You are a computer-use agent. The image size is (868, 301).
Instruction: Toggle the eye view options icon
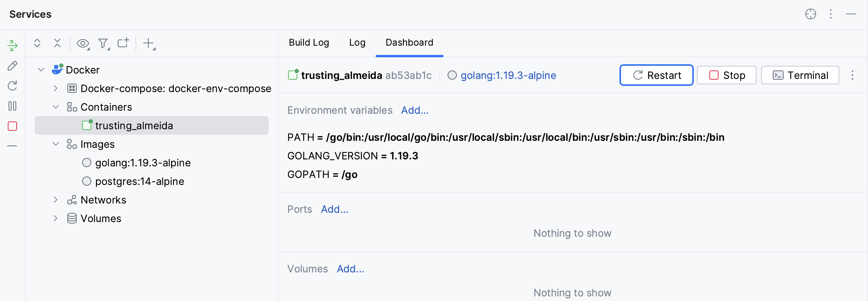click(82, 43)
